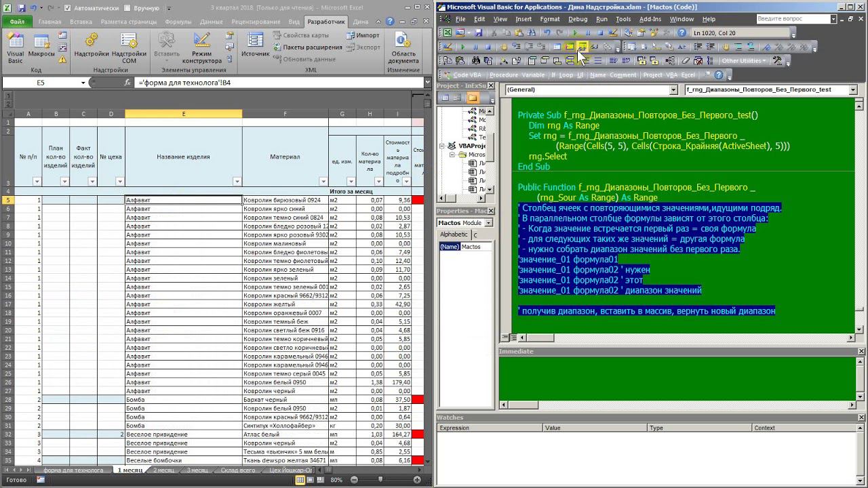Select cell Ковролин бирюзовый 0924
This screenshot has width=868, height=488.
coord(285,200)
